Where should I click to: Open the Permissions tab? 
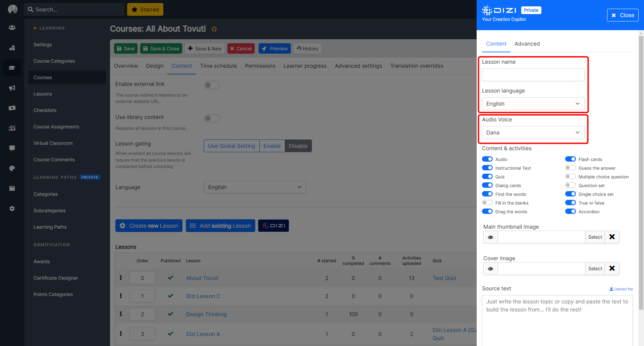[260, 66]
